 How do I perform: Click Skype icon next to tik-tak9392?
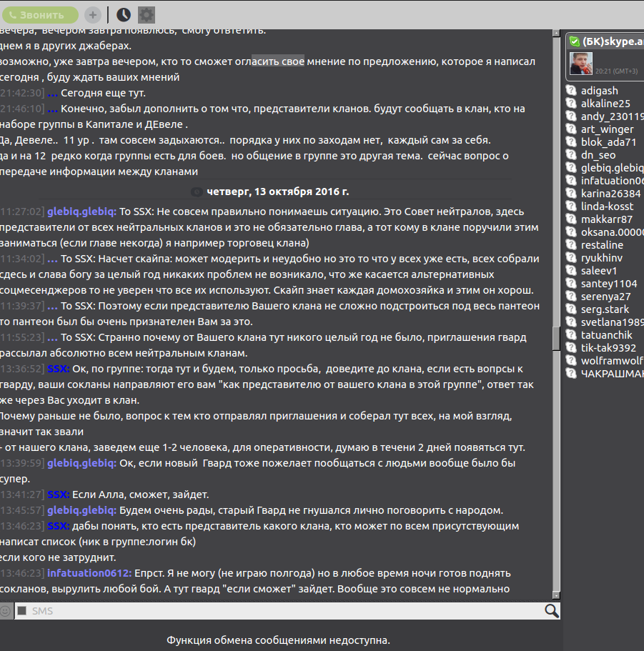coord(571,347)
